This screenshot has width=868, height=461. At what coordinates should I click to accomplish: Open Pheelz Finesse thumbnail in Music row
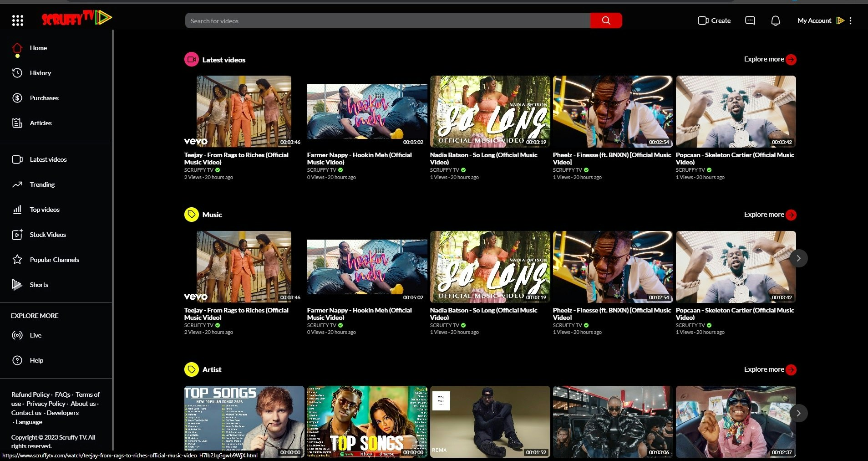coord(613,267)
